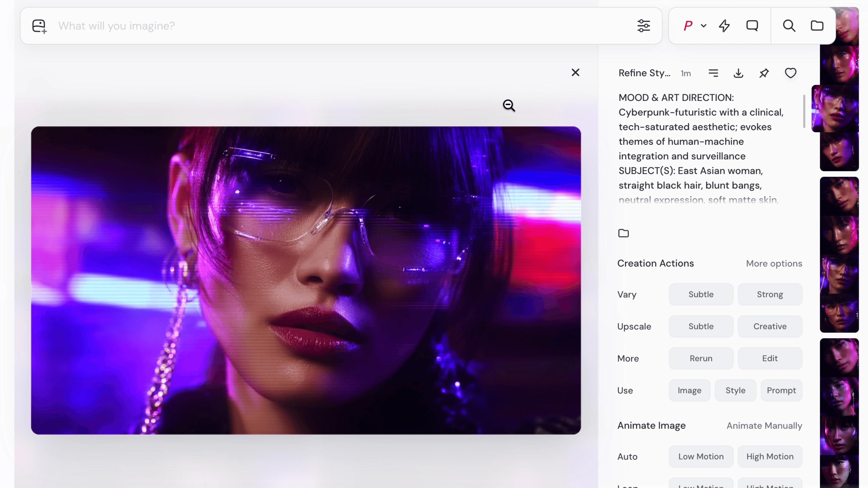This screenshot has width=868, height=488.
Task: Open the prompt settings sliders icon
Action: click(644, 26)
